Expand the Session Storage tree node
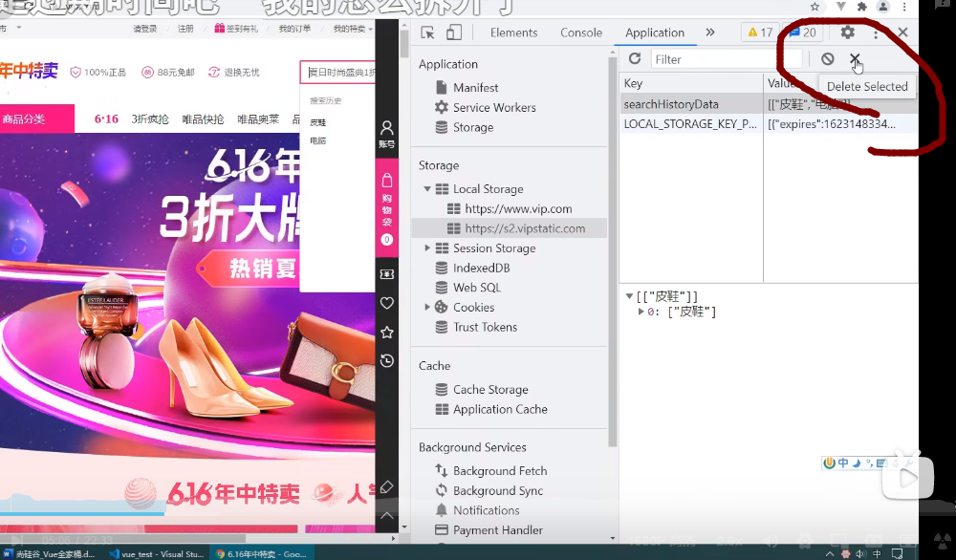Viewport: 956px width, 560px height. [427, 248]
